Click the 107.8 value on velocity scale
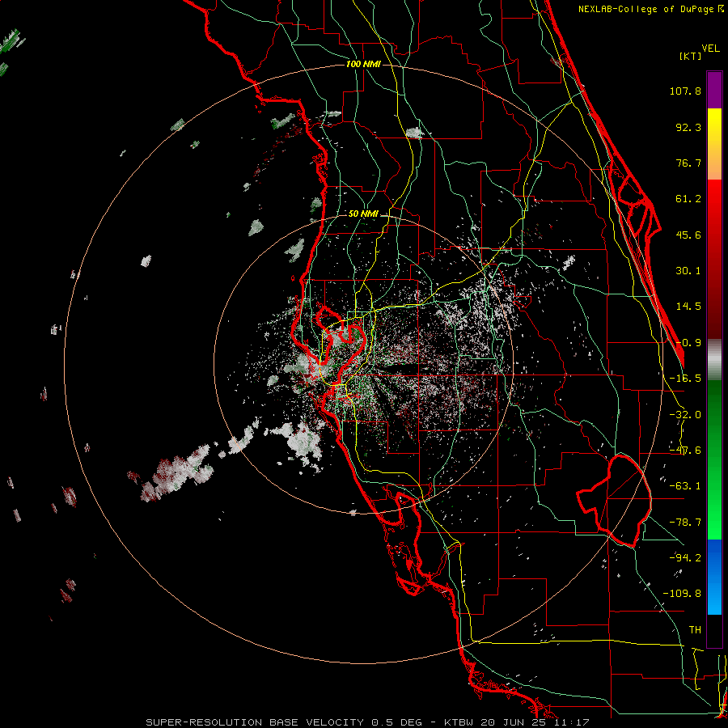 click(685, 91)
